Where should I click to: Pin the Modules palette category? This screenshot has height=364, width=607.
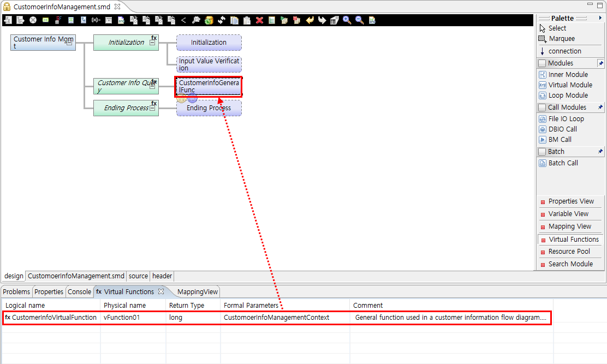point(600,63)
